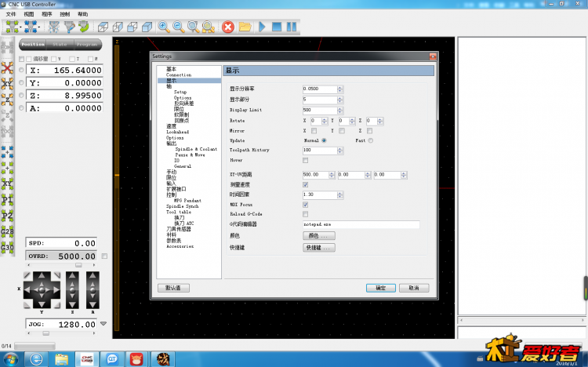588x367 pixels.
Task: Click the zoom-to-tool magnifier icon
Action: (x=193, y=27)
